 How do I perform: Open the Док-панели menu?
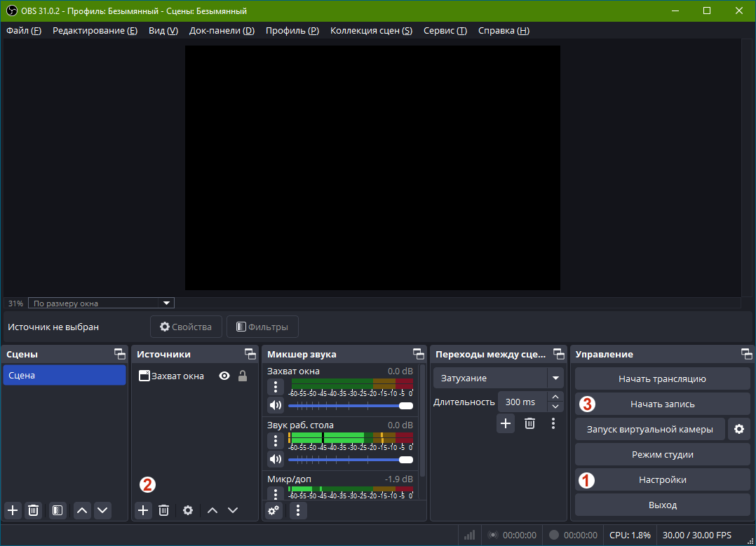click(222, 31)
